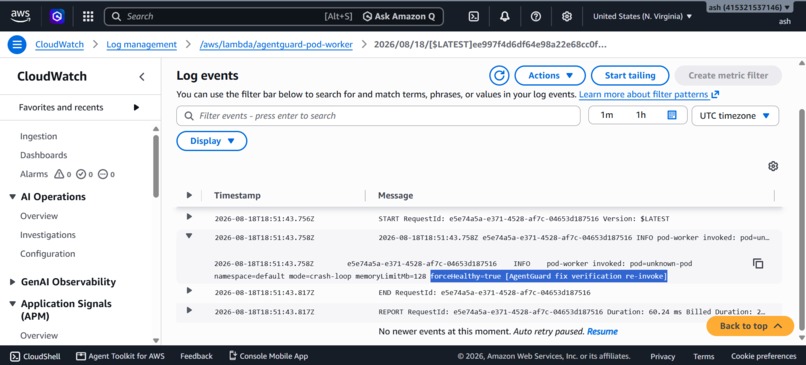Viewport: 806px width, 365px height.
Task: Open the services grid menu
Action: click(88, 16)
